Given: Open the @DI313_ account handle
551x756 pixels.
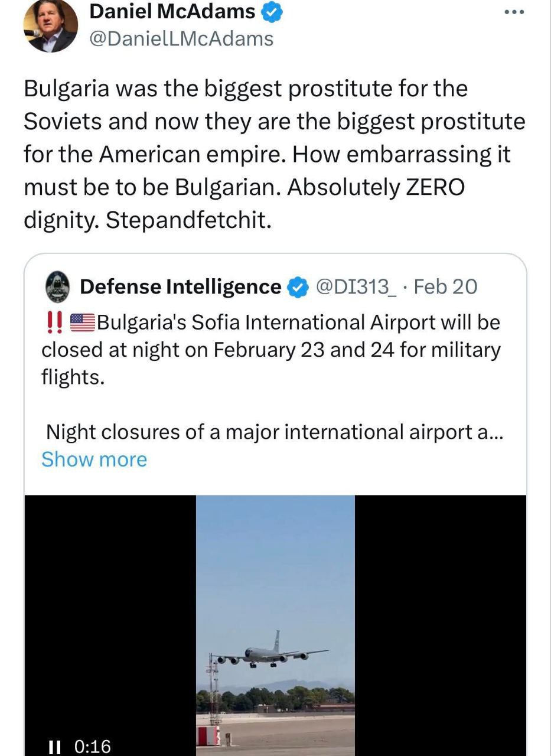Looking at the screenshot, I should (x=354, y=286).
